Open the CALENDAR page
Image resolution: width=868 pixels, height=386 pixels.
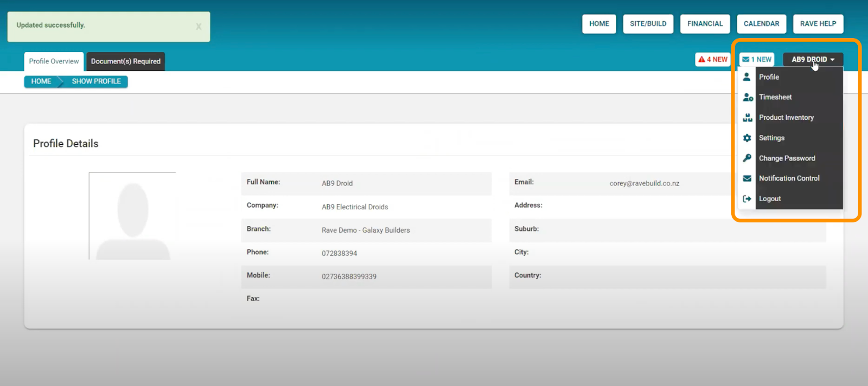(761, 24)
